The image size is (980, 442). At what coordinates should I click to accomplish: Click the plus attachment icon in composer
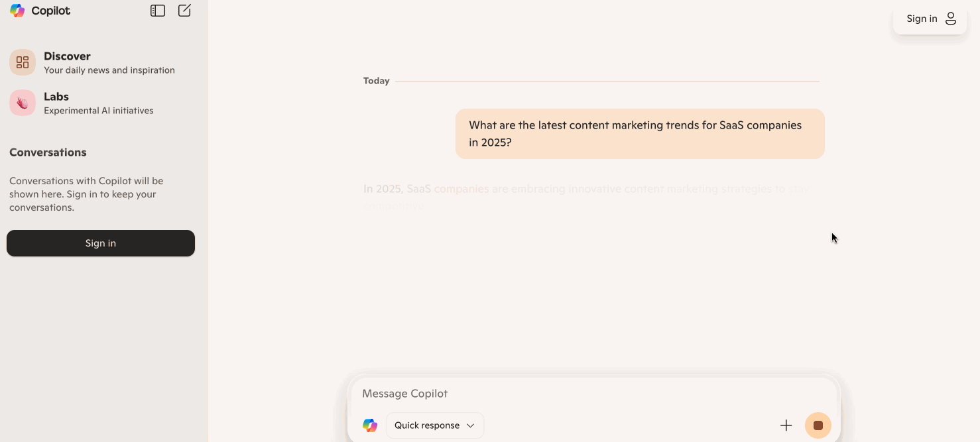pos(786,425)
